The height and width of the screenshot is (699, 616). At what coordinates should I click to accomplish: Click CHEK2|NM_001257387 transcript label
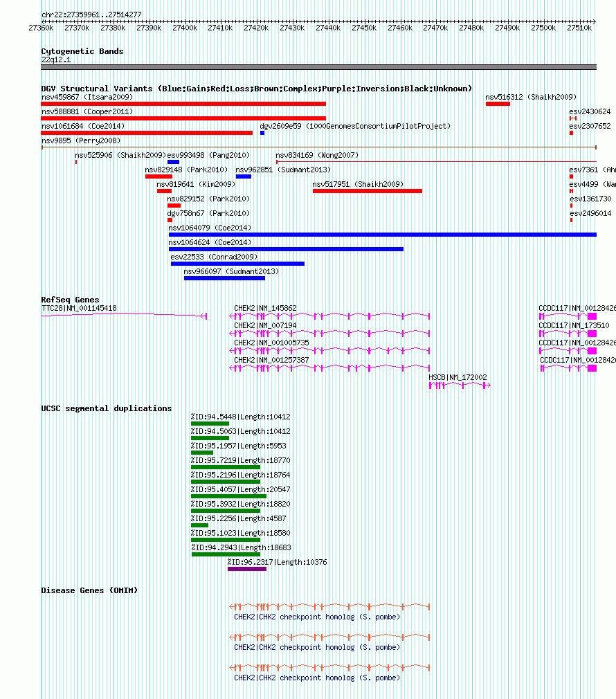coord(271,360)
